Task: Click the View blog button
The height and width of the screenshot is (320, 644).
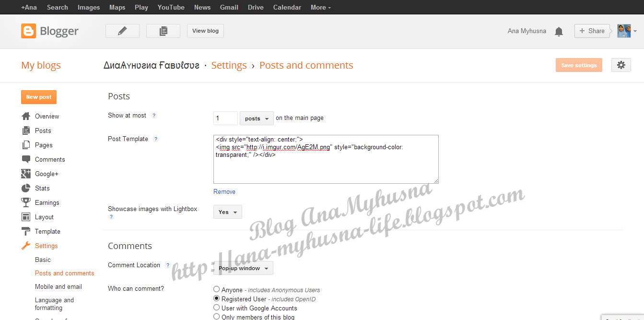Action: point(205,31)
